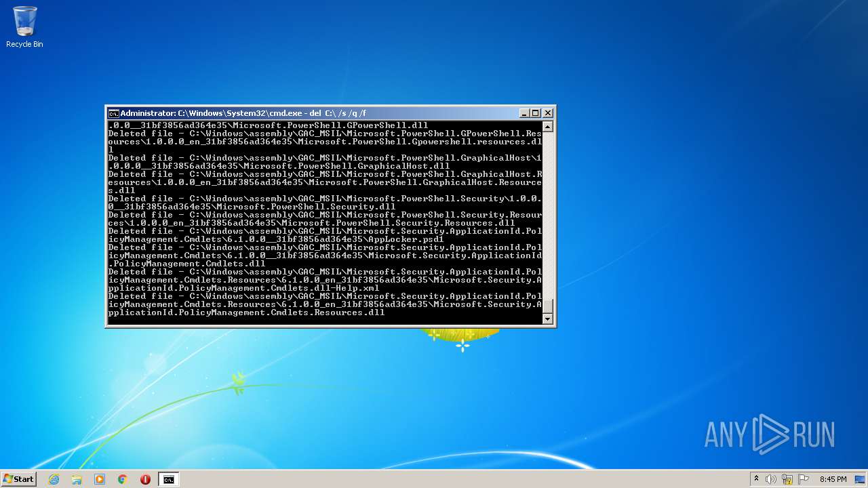Show hidden tray icons arrow
868x488 pixels.
tap(756, 479)
